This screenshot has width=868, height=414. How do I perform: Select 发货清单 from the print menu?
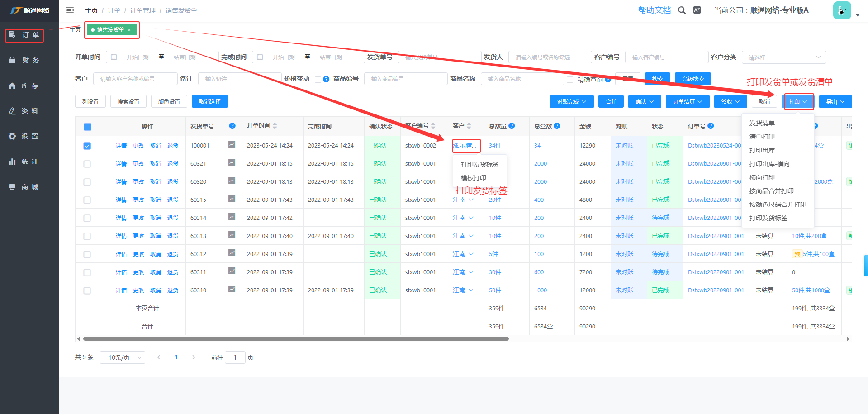click(x=762, y=123)
